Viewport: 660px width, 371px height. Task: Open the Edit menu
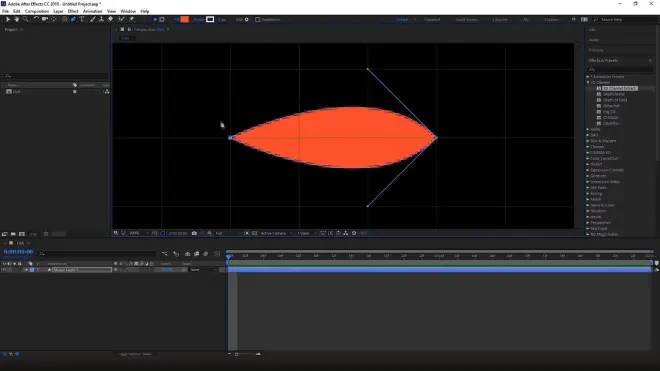pyautogui.click(x=16, y=11)
